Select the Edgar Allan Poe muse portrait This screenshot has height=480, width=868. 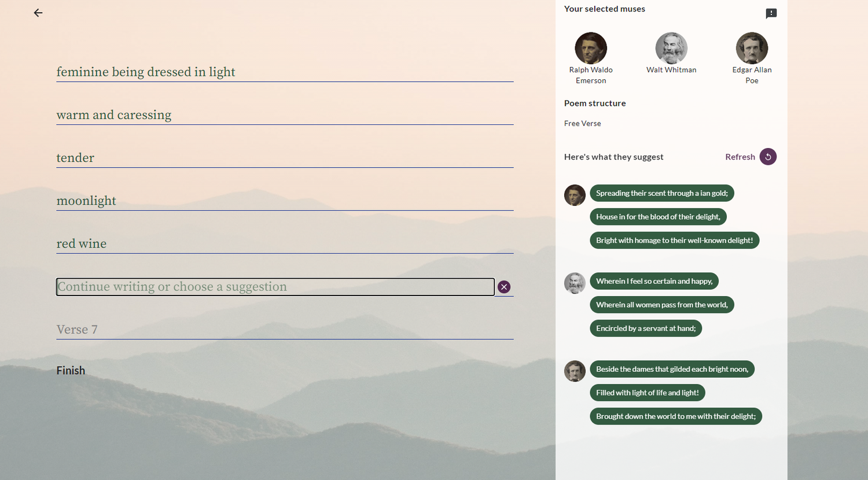point(752,48)
